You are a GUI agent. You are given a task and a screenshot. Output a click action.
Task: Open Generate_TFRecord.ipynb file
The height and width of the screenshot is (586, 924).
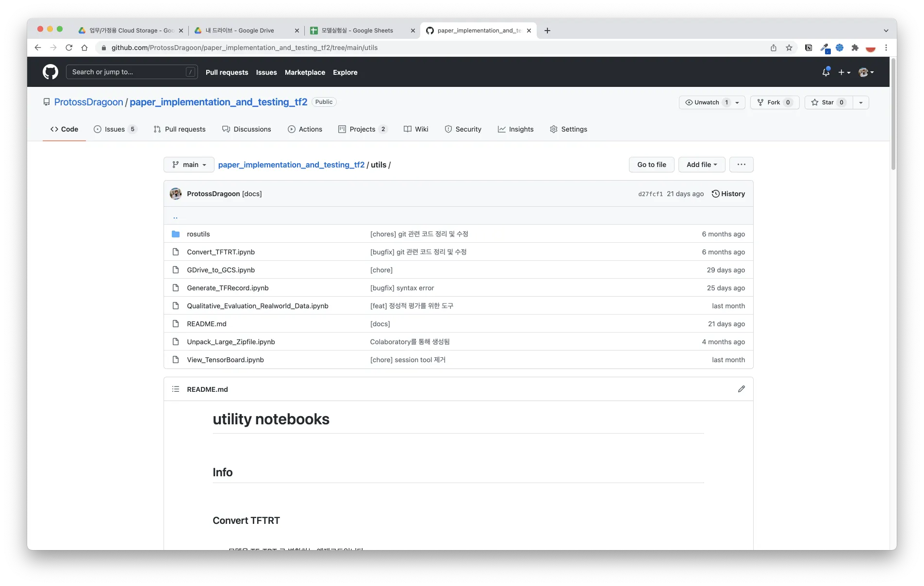click(x=228, y=288)
